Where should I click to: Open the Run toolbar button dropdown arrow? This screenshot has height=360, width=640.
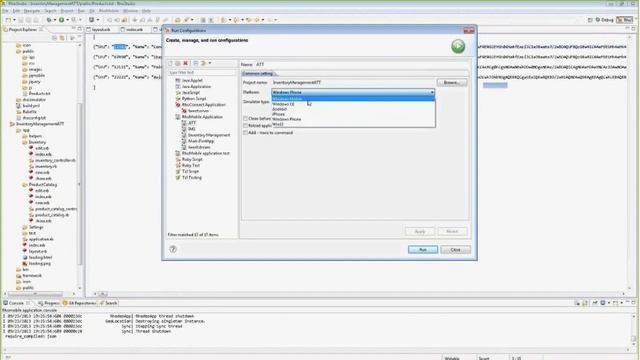tap(67, 20)
